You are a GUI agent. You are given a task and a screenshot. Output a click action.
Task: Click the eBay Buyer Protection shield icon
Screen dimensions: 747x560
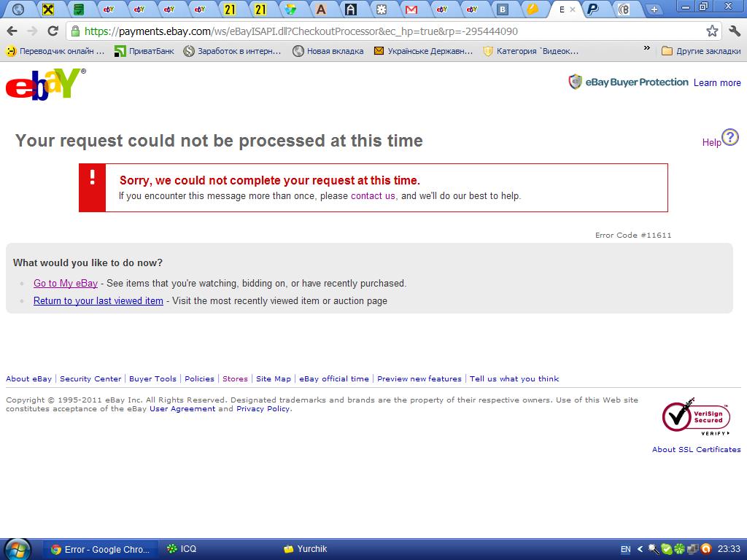coord(575,82)
